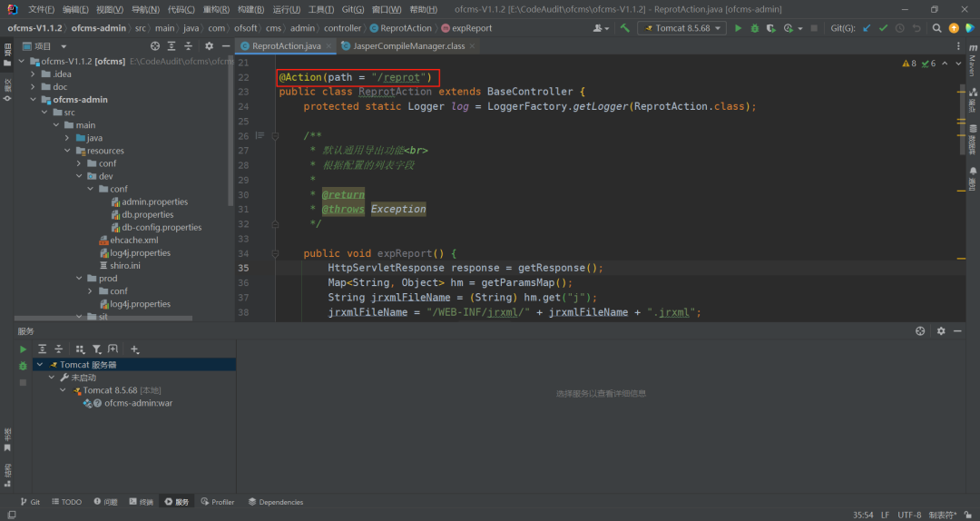Open filter options in Services toolbar
The width and height of the screenshot is (980, 521).
pos(97,349)
